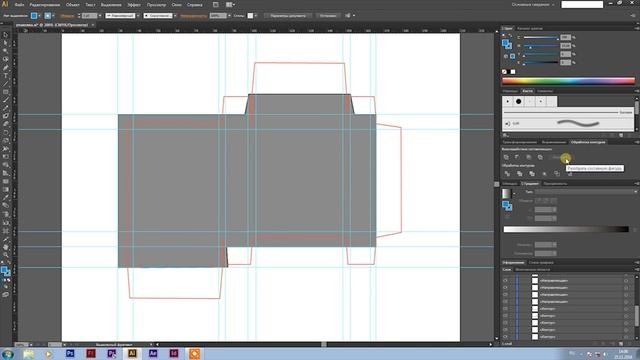Click the Go to Bridge icon
Screen dimensions: 640x360
coord(216,4)
